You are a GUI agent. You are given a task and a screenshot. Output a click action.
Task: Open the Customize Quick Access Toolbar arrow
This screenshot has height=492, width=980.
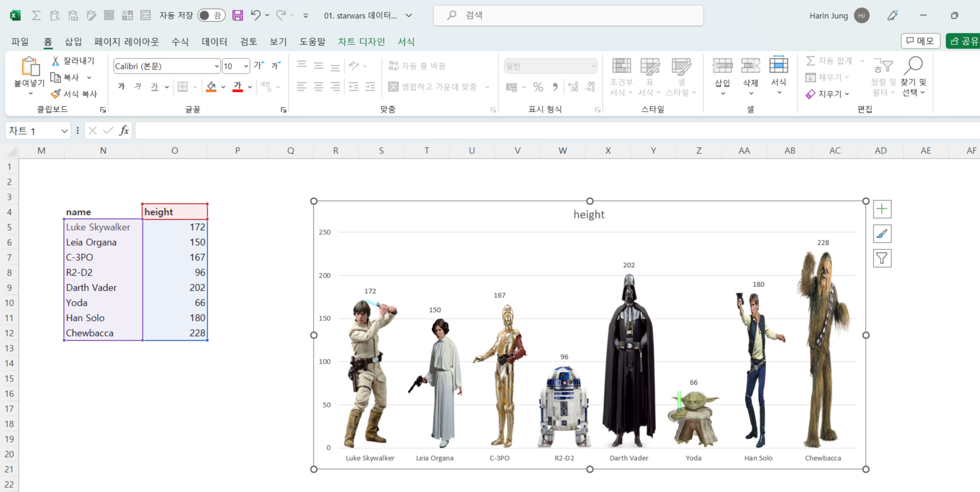coord(306,16)
